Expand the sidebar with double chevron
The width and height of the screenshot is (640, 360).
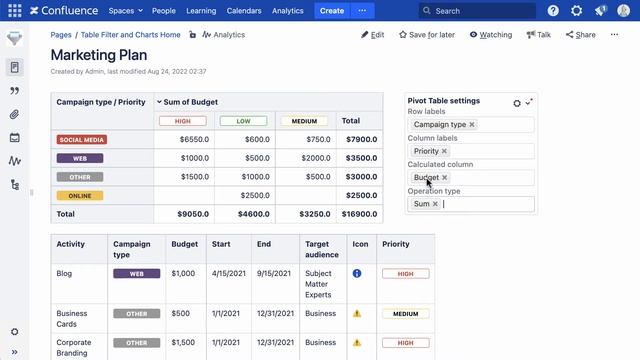coord(15,352)
